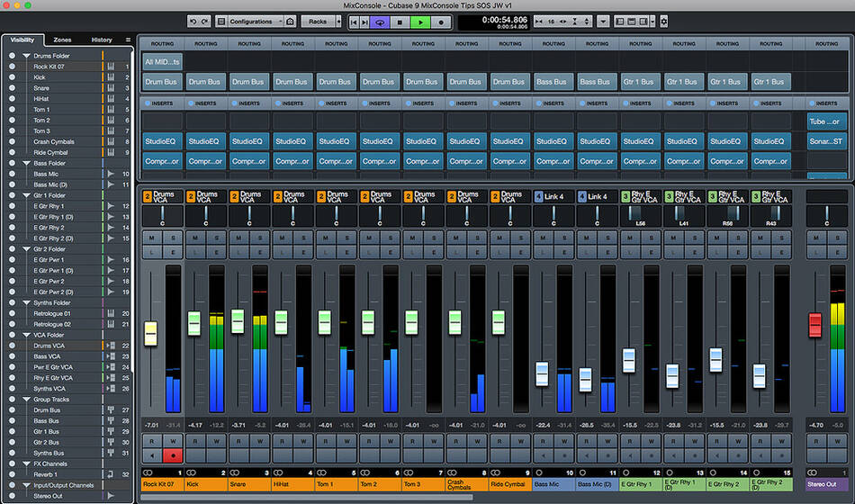Viewport: 855px width, 504px height.
Task: Collapse the Drums Folder tree
Action: (26, 56)
